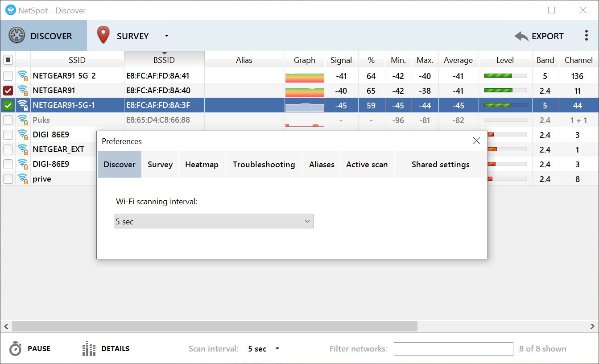The image size is (599, 364).
Task: Click the Discover radar icon
Action: [x=17, y=36]
